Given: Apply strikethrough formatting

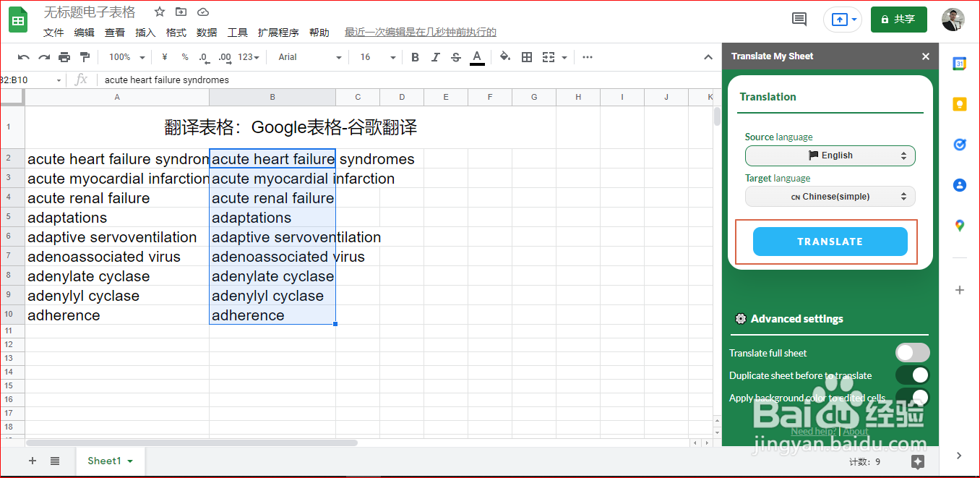Looking at the screenshot, I should point(456,57).
